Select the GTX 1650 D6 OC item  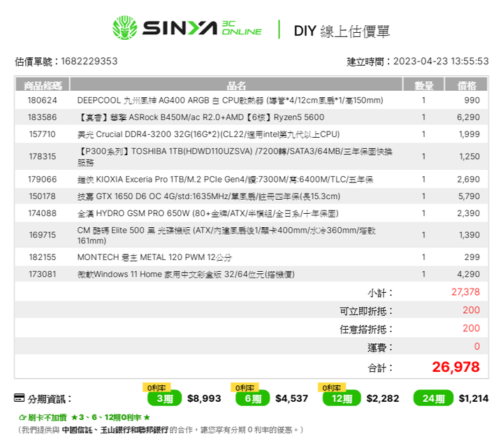(208, 196)
